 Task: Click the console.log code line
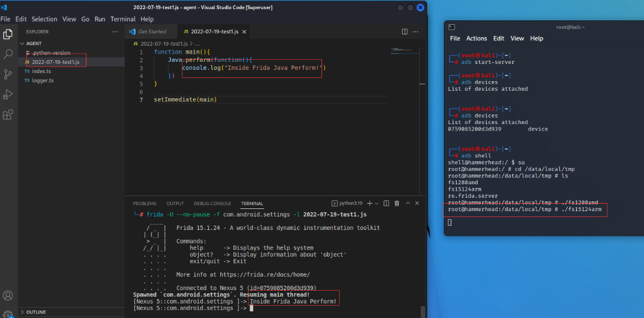pos(254,68)
